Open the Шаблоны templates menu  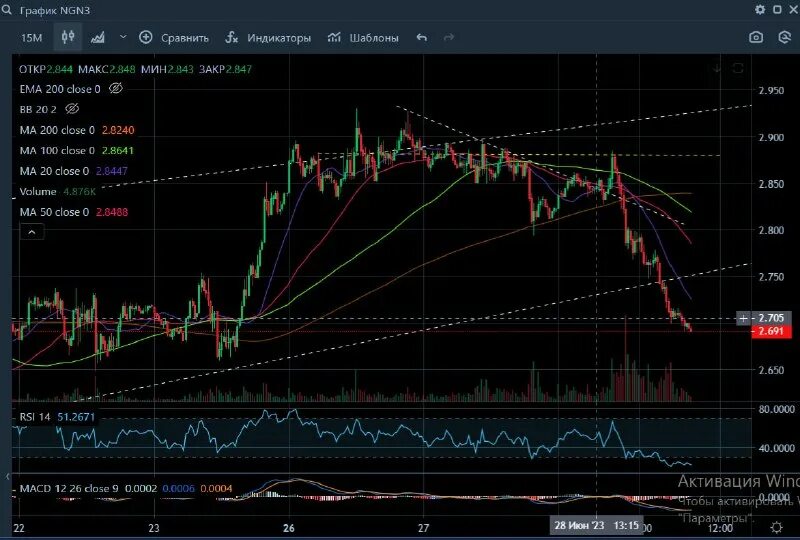(363, 38)
